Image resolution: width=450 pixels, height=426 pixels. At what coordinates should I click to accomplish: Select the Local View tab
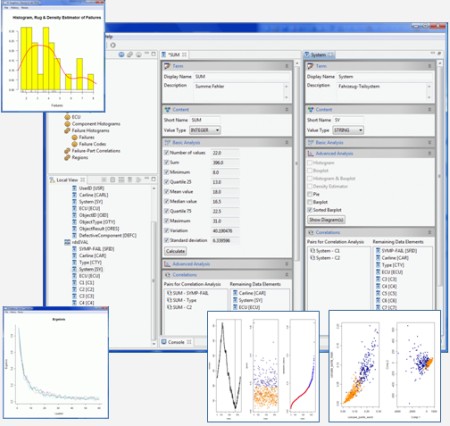[x=67, y=180]
